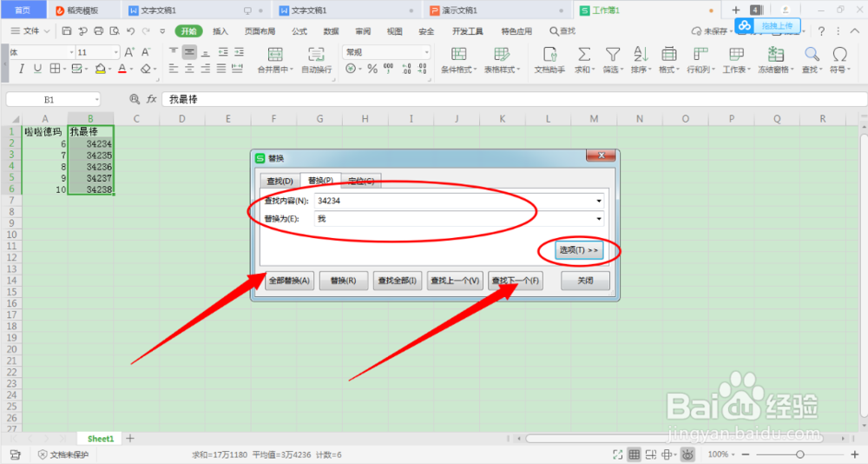The width and height of the screenshot is (868, 464).
Task: Click 全部替换(A) Replace All button
Action: click(x=289, y=281)
